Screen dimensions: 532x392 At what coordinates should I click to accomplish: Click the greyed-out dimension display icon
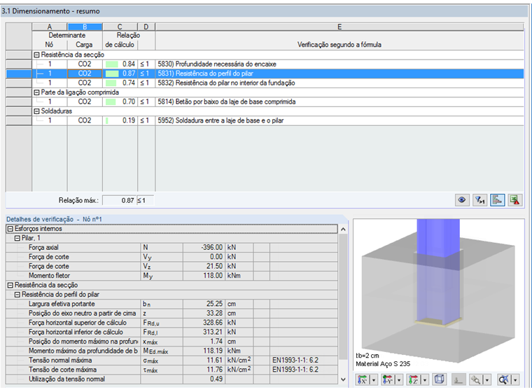coord(458,380)
